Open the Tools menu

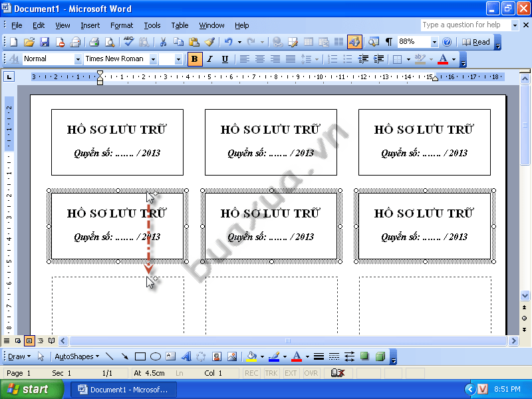[x=152, y=25]
